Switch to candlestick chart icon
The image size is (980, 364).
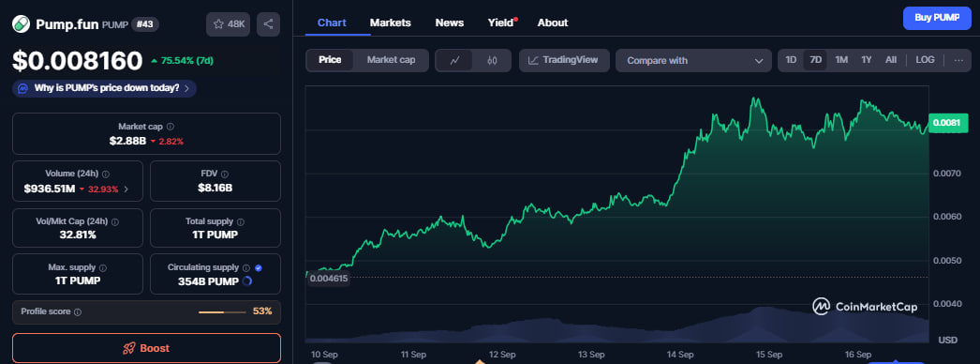click(x=492, y=61)
